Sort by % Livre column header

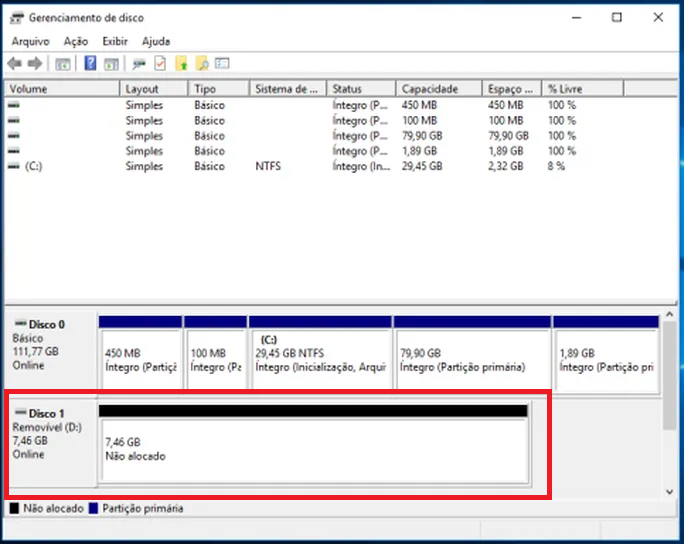(x=583, y=89)
